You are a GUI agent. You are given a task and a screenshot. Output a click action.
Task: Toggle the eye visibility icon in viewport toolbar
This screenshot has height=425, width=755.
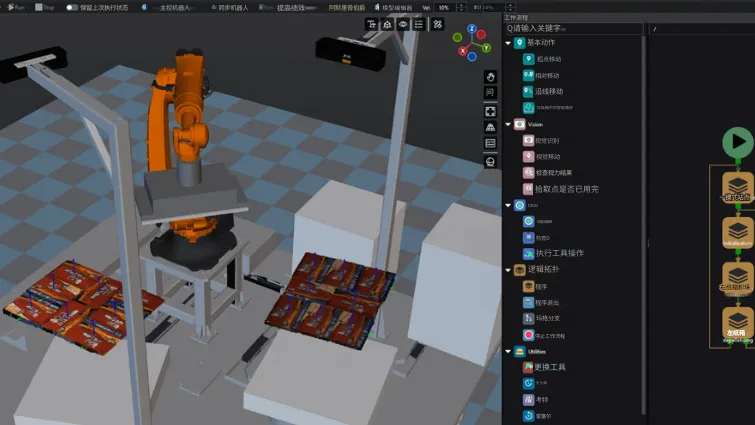coord(403,25)
